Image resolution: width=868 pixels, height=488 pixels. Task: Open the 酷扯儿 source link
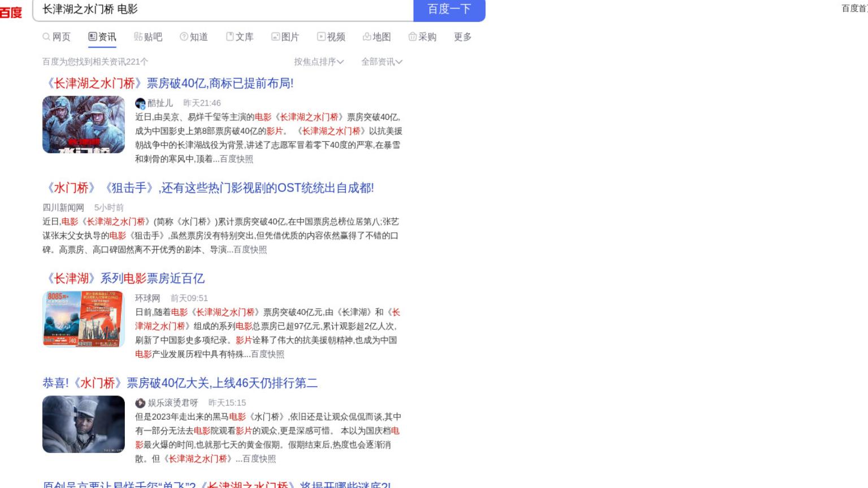[160, 103]
